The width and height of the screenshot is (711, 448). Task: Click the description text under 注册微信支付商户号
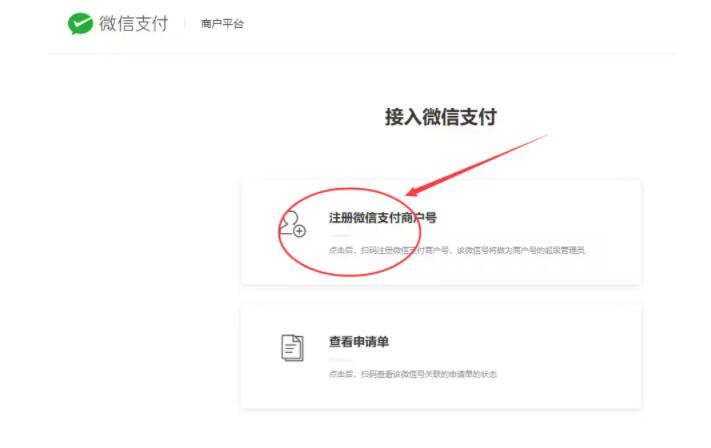(x=457, y=250)
